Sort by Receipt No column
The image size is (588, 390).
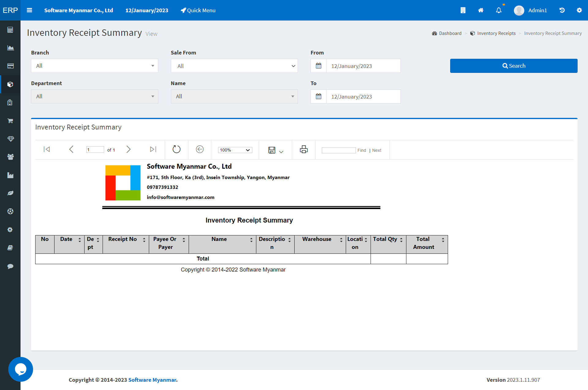pos(144,240)
